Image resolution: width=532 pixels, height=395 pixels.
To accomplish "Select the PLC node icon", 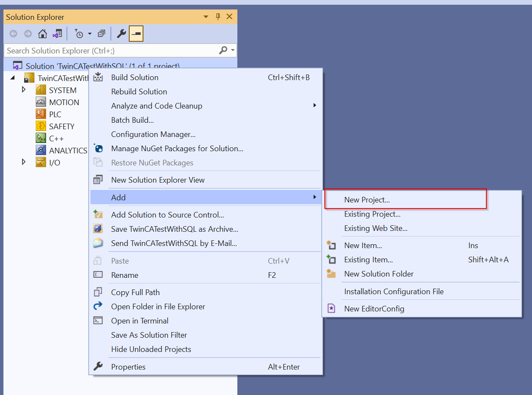I will pyautogui.click(x=41, y=114).
